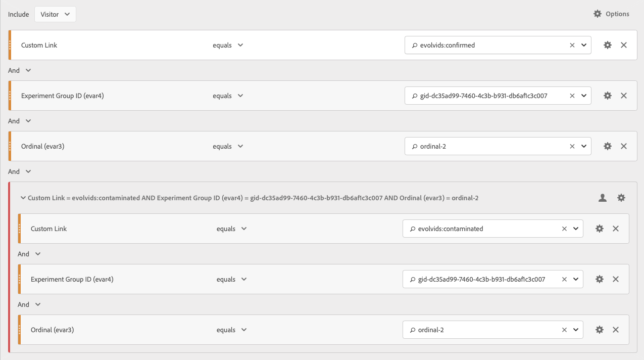
Task: Remove the evolvids:confirmed Custom Link rule
Action: click(x=624, y=45)
